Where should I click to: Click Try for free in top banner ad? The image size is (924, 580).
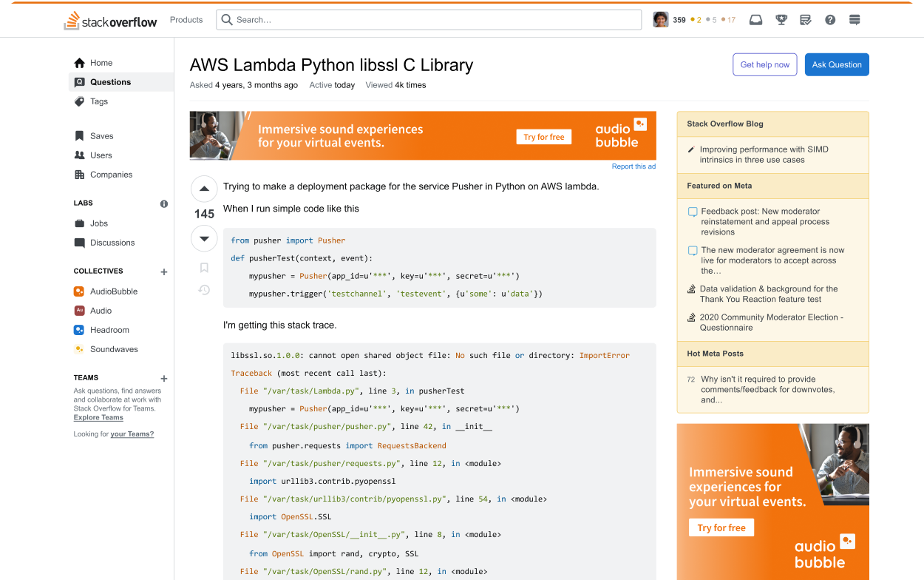pyautogui.click(x=543, y=137)
